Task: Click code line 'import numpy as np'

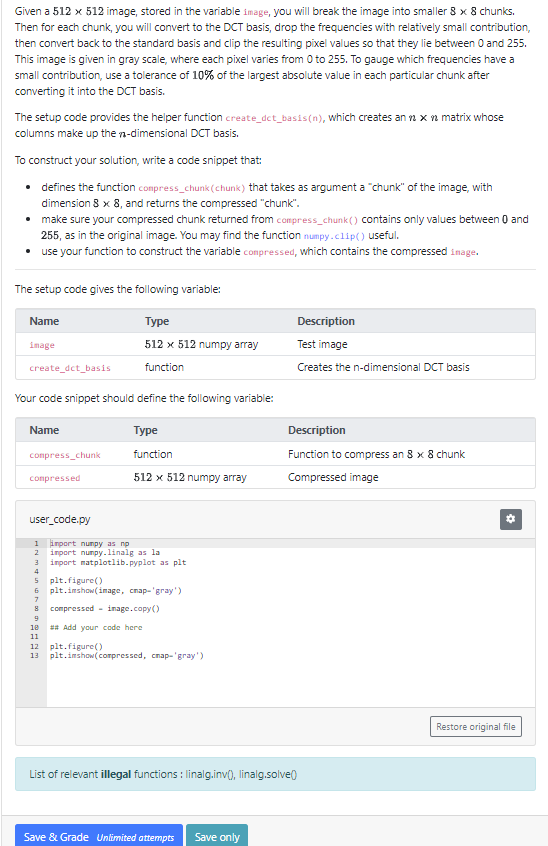Action: click(90, 543)
